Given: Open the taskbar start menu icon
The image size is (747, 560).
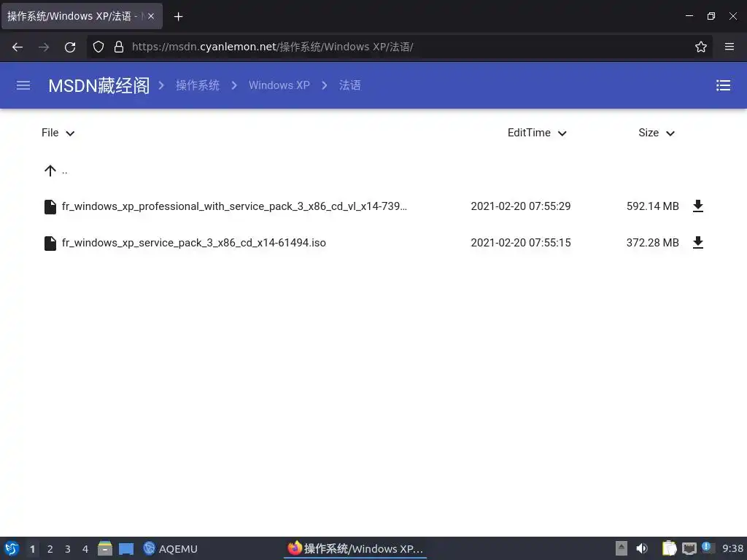Looking at the screenshot, I should [x=12, y=548].
